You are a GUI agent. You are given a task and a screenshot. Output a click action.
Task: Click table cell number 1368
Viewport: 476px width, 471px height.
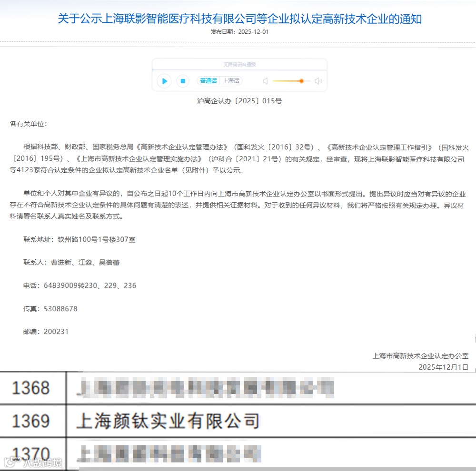pyautogui.click(x=30, y=388)
